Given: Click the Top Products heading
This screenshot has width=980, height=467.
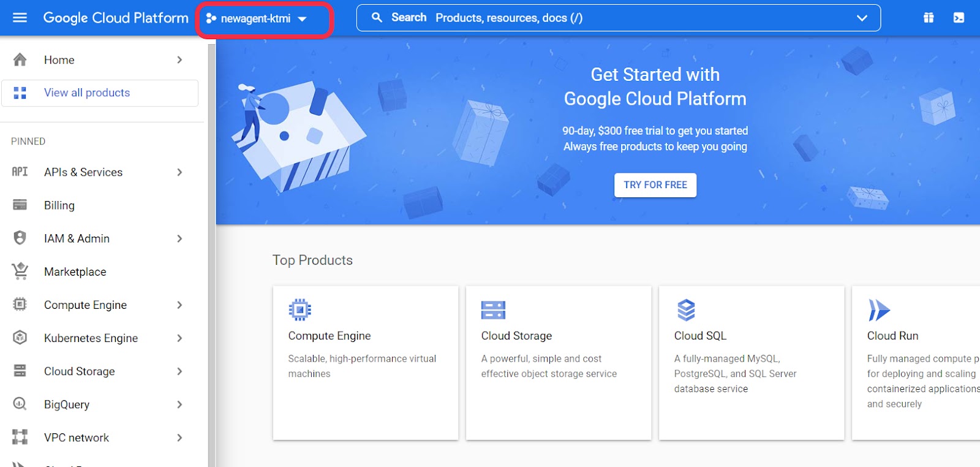Looking at the screenshot, I should click(x=312, y=260).
